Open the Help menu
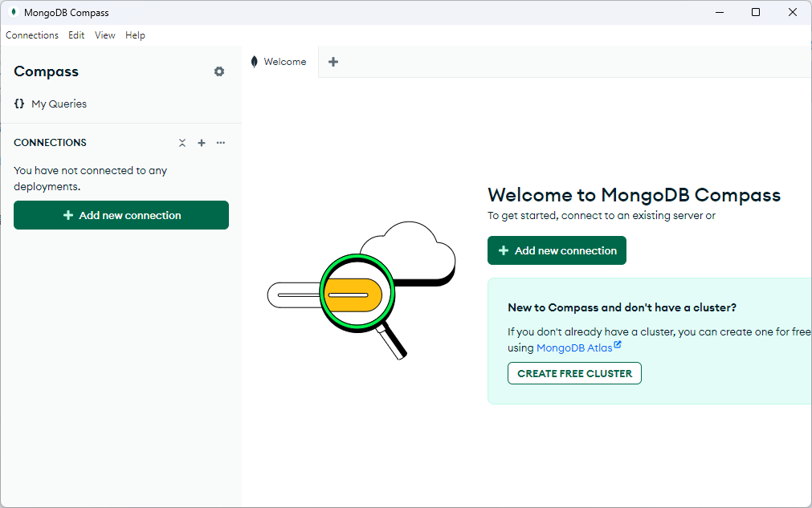The image size is (812, 508). (135, 35)
